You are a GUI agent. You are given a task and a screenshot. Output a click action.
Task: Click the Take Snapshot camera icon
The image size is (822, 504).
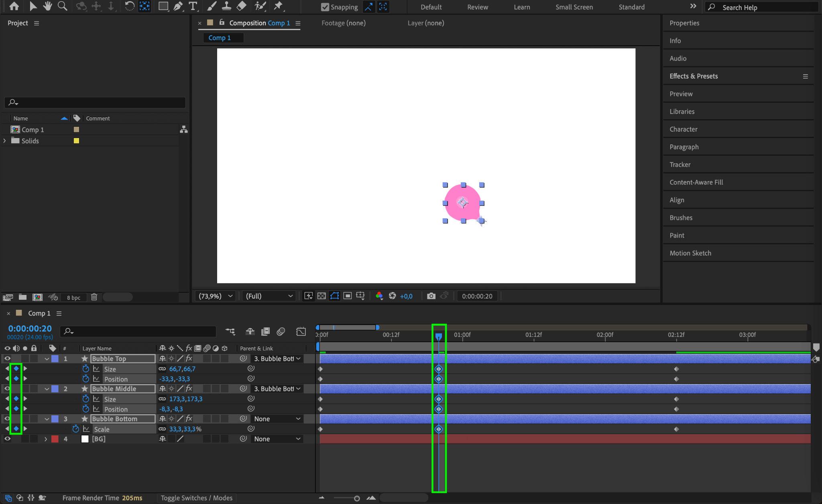(x=431, y=296)
